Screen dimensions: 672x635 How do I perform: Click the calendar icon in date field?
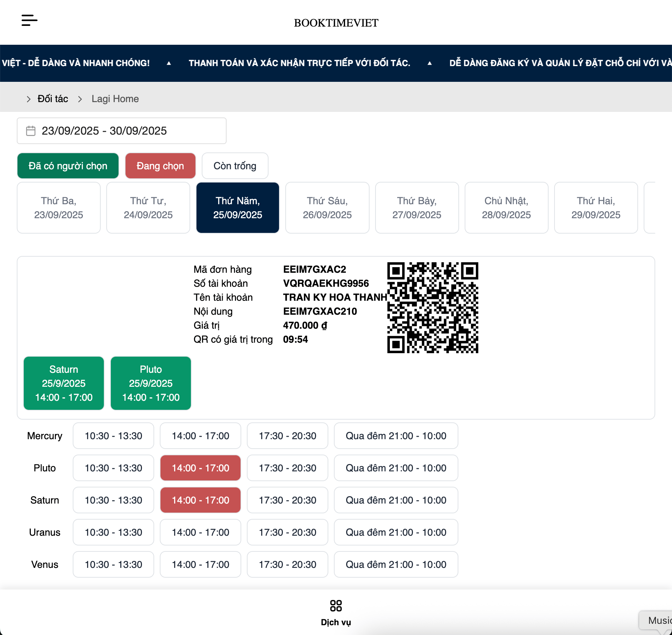31,131
